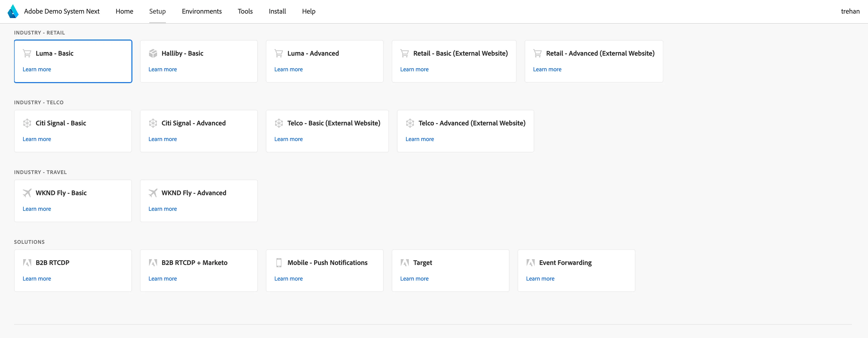Screen dimensions: 868x338
Task: Click the Adobe icon on Target card
Action: coord(405,262)
